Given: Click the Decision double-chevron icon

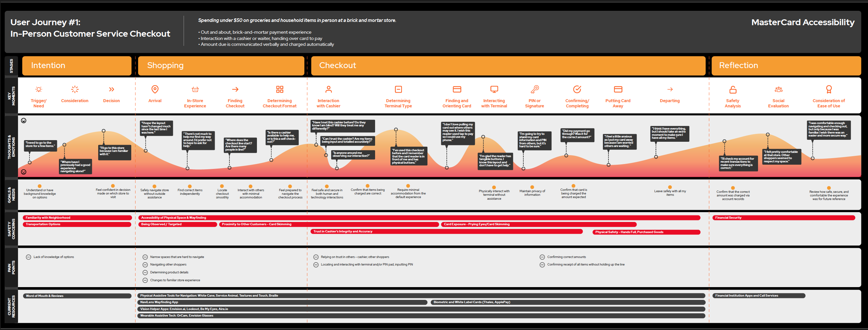Looking at the screenshot, I should (x=112, y=89).
